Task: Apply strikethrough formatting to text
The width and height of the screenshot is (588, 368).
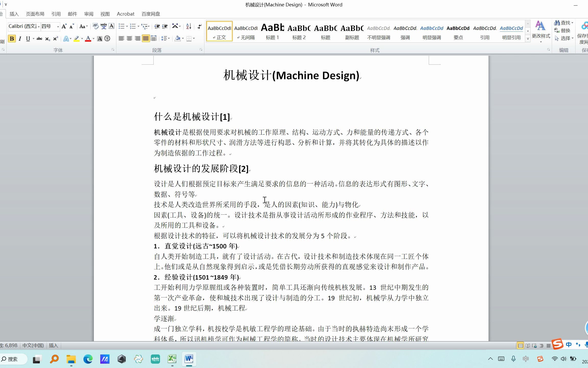Action: click(x=39, y=39)
